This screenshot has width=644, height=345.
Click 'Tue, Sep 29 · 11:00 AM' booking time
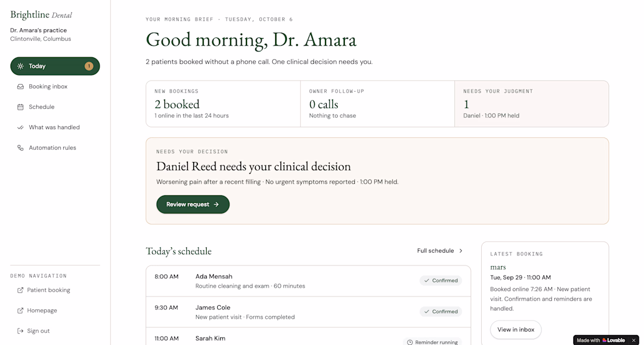(x=520, y=278)
